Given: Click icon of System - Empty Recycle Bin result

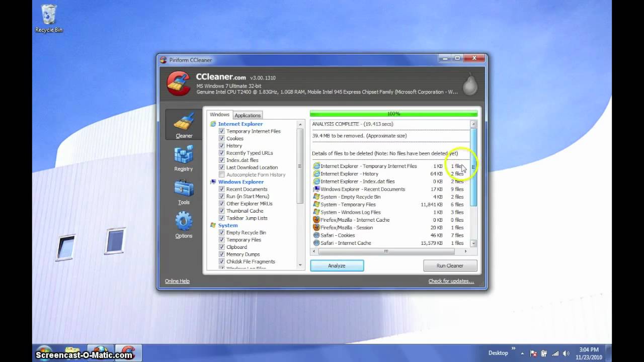Looking at the screenshot, I should coord(316,197).
